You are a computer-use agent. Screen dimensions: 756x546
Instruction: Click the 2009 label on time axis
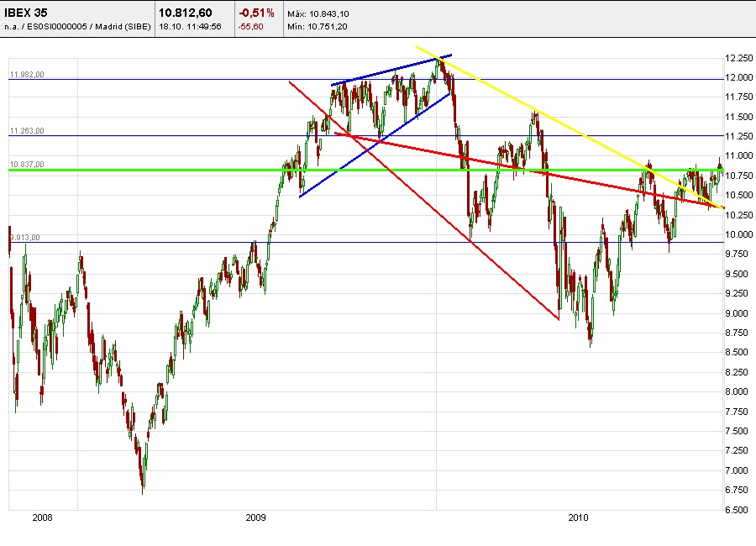tap(255, 517)
